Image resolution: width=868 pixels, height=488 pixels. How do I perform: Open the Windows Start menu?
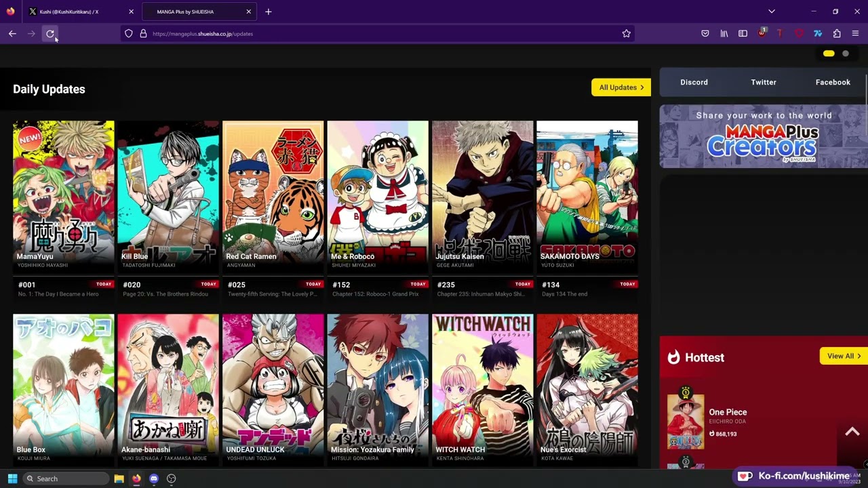point(12,479)
